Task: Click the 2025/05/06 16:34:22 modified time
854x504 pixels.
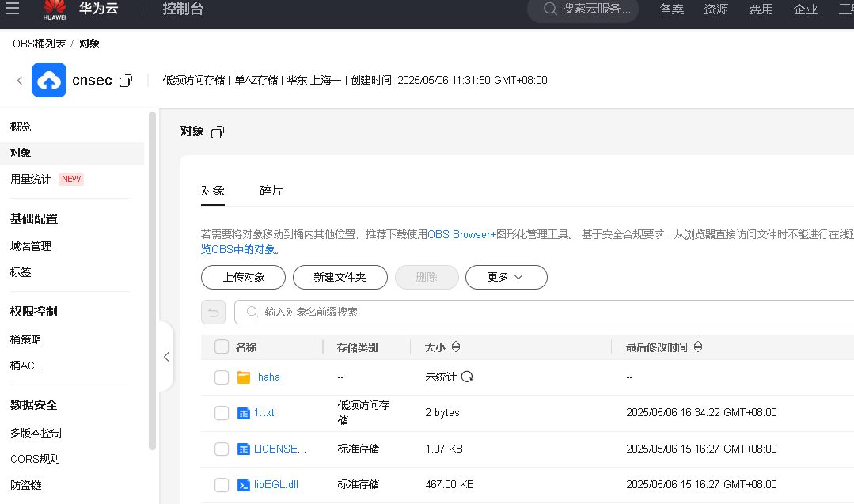Action: click(x=701, y=413)
